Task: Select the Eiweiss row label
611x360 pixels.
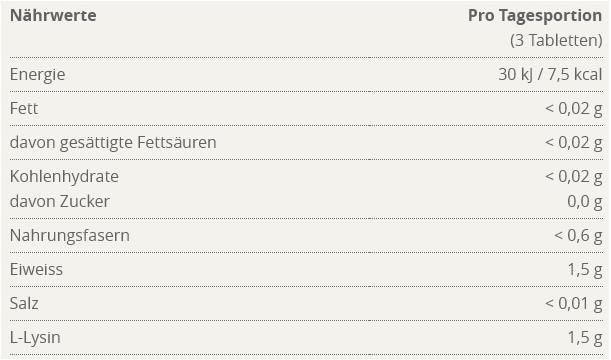Action: (36, 270)
